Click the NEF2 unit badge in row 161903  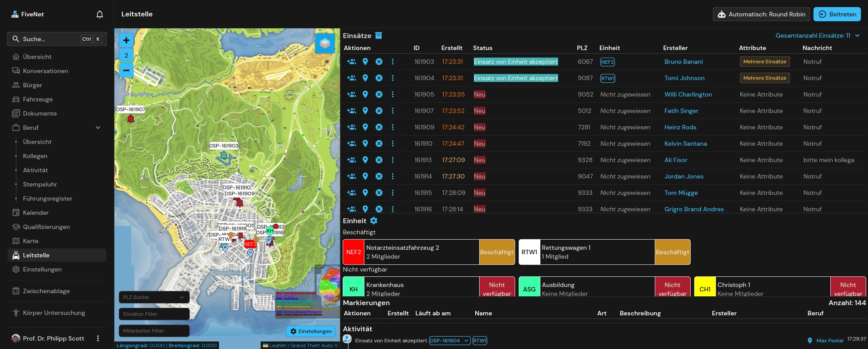[607, 62]
